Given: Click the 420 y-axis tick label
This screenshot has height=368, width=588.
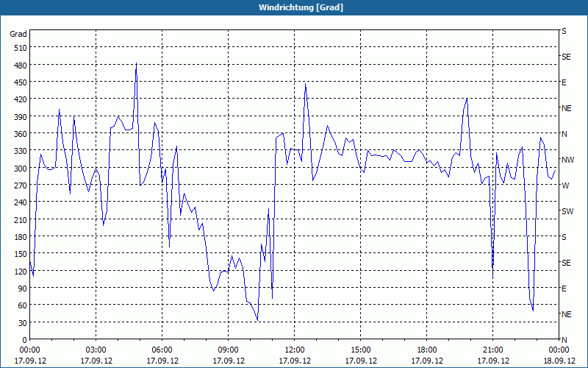Looking at the screenshot, I should click(21, 99).
